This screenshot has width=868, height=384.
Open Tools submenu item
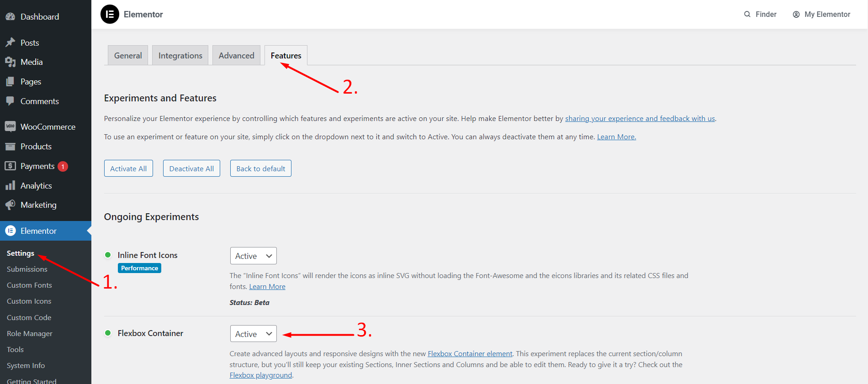point(15,349)
